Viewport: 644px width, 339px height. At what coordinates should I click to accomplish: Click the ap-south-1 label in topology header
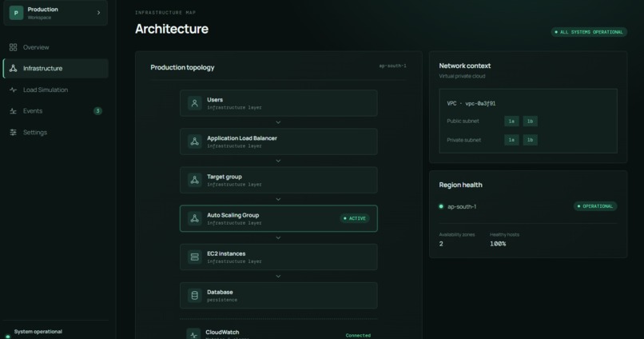[392, 66]
